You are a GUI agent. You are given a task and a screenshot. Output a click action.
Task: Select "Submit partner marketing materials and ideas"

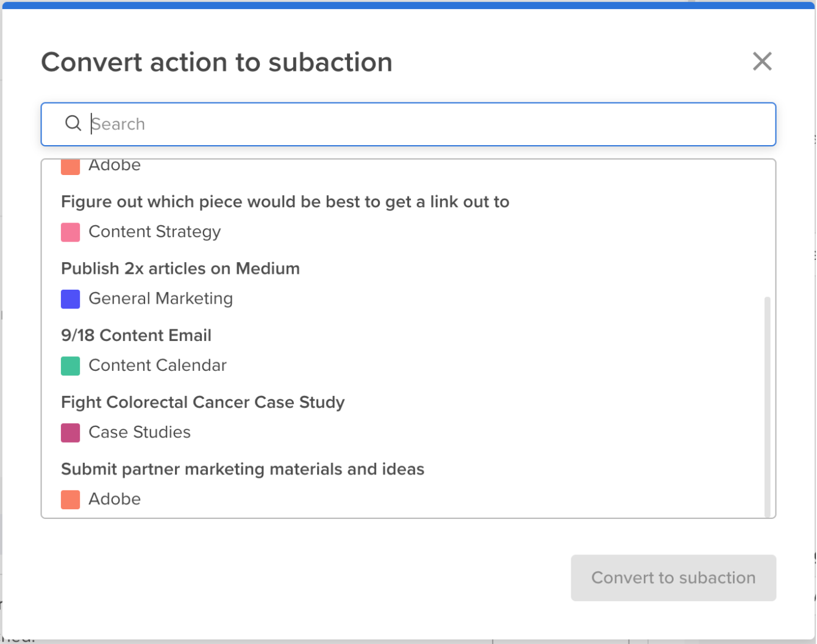(x=243, y=469)
